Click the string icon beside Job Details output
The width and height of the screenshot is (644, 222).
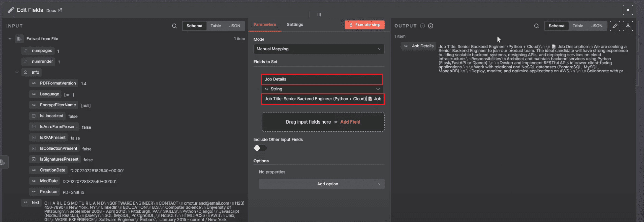coord(406,46)
